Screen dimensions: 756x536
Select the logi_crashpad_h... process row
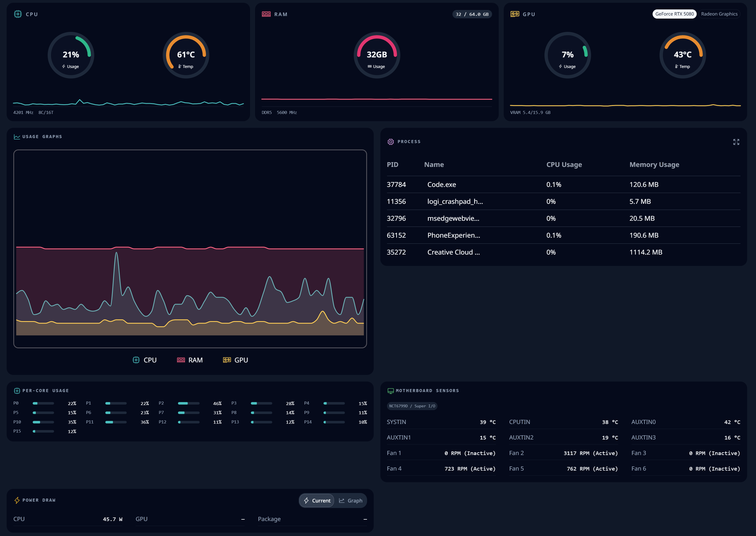563,201
